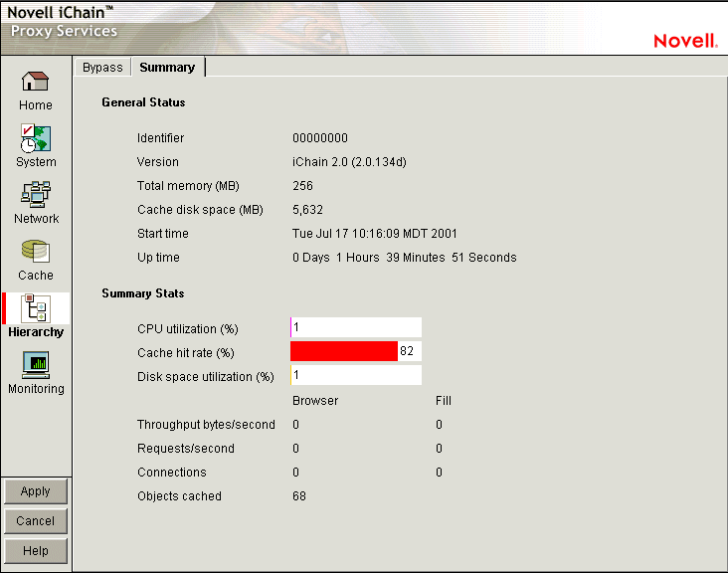The image size is (728, 573).
Task: Click the Apply button
Action: coord(35,491)
